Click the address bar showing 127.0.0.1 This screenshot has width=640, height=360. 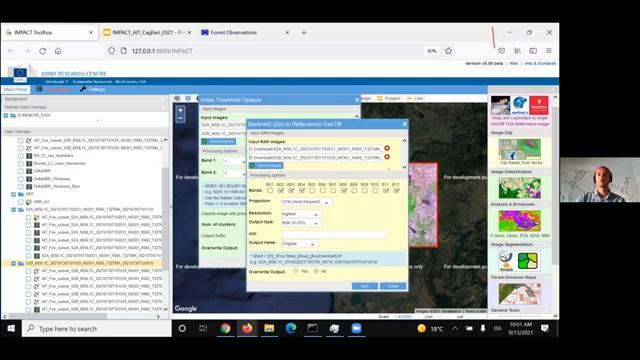point(265,51)
